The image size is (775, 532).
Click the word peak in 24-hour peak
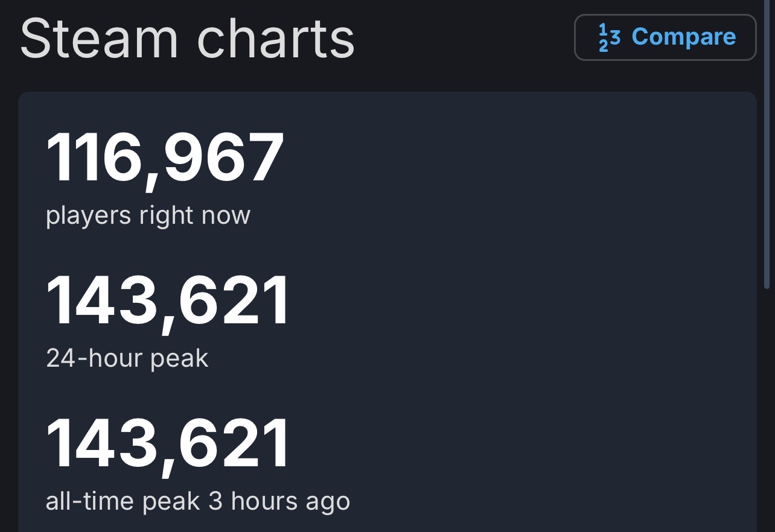[179, 359]
